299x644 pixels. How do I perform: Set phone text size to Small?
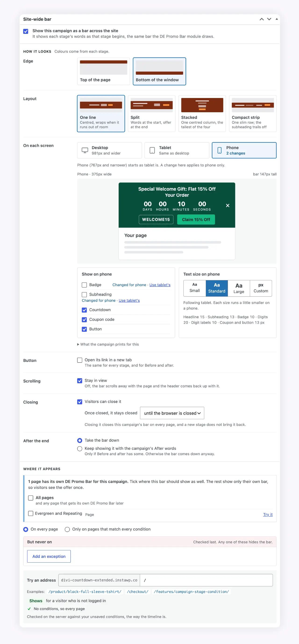(x=195, y=288)
